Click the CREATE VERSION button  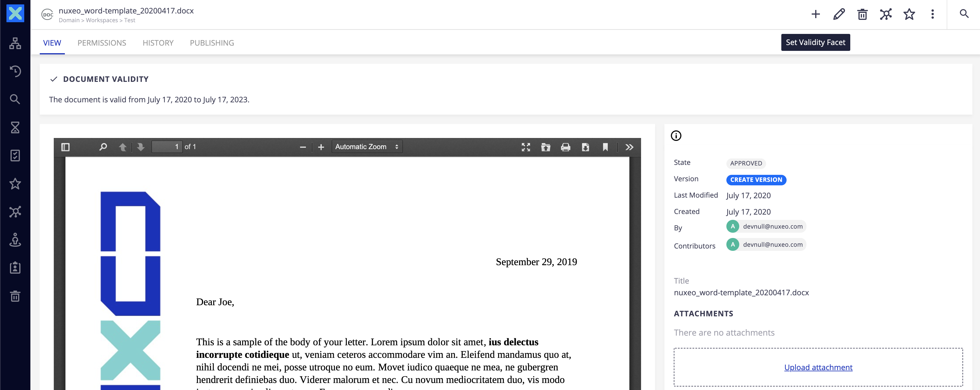(x=756, y=180)
